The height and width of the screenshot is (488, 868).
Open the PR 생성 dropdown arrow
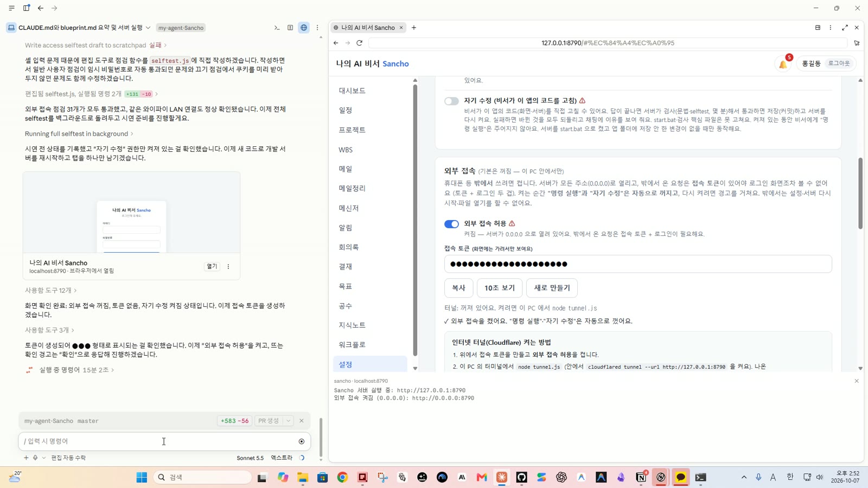coord(289,421)
